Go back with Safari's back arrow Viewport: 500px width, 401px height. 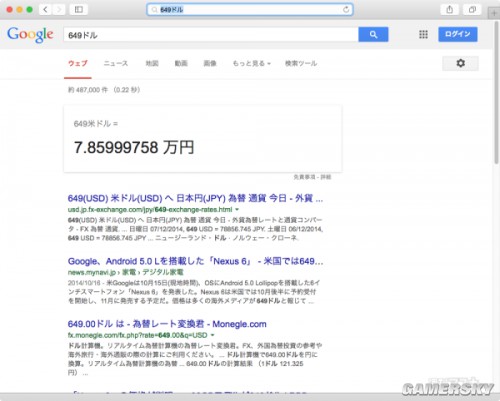click(x=45, y=9)
